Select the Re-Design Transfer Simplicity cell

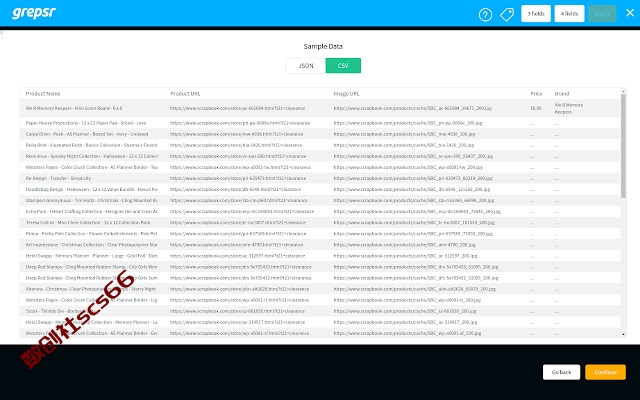(x=58, y=178)
